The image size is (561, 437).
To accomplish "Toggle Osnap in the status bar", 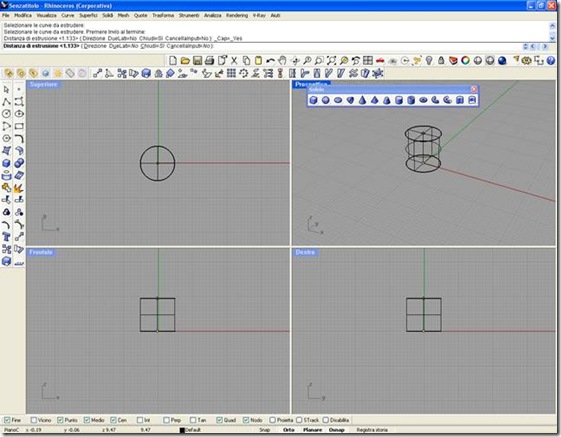I will 337,430.
